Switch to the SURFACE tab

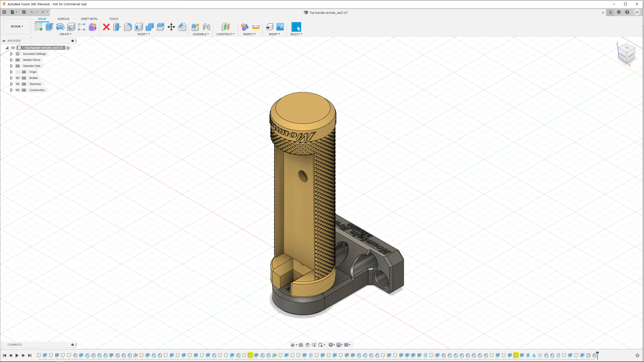coord(63,19)
